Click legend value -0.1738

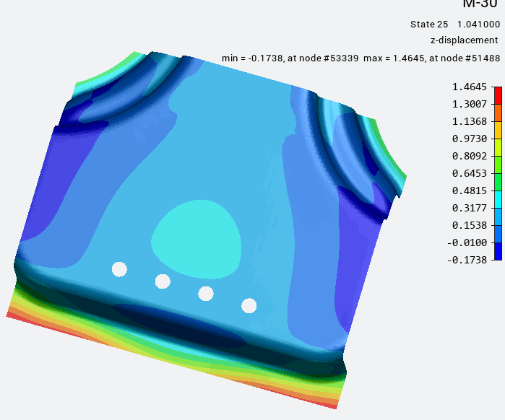(467, 260)
